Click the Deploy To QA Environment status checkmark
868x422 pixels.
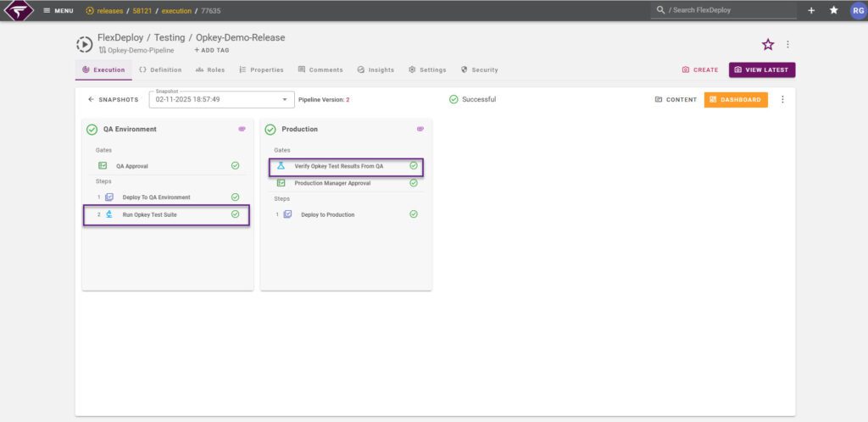pyautogui.click(x=236, y=197)
